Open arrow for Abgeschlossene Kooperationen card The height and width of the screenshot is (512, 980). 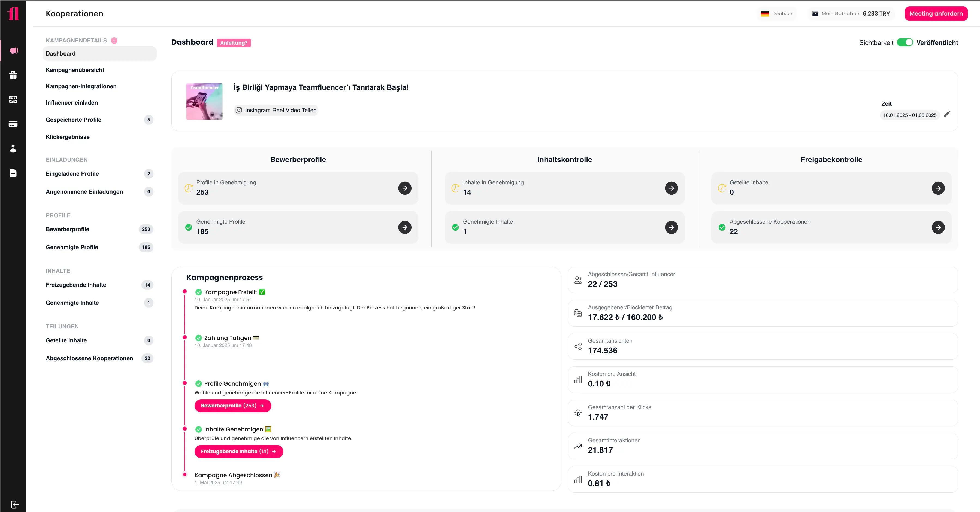click(x=938, y=227)
